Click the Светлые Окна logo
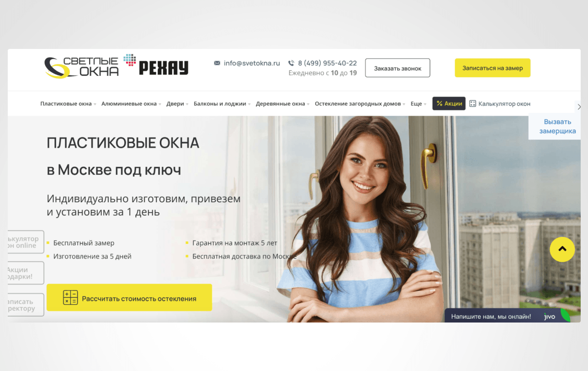Image resolution: width=588 pixels, height=371 pixels. point(81,67)
